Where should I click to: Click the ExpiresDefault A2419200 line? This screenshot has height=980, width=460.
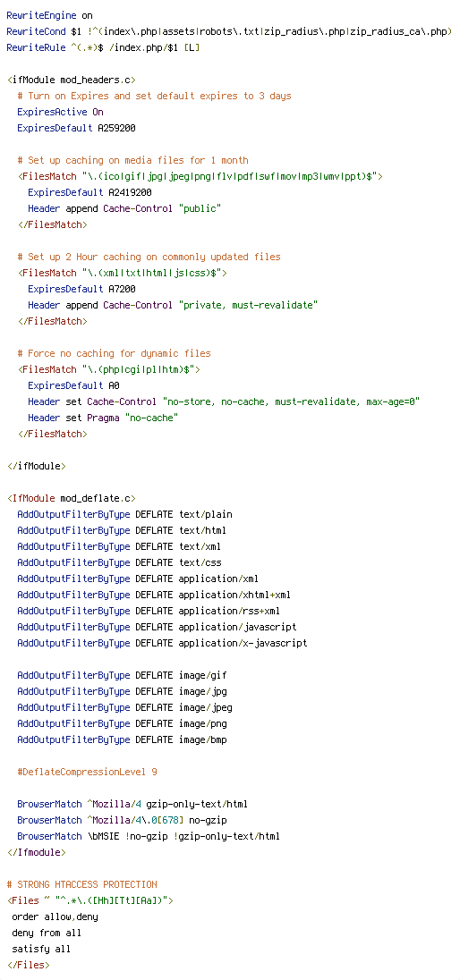(89, 192)
